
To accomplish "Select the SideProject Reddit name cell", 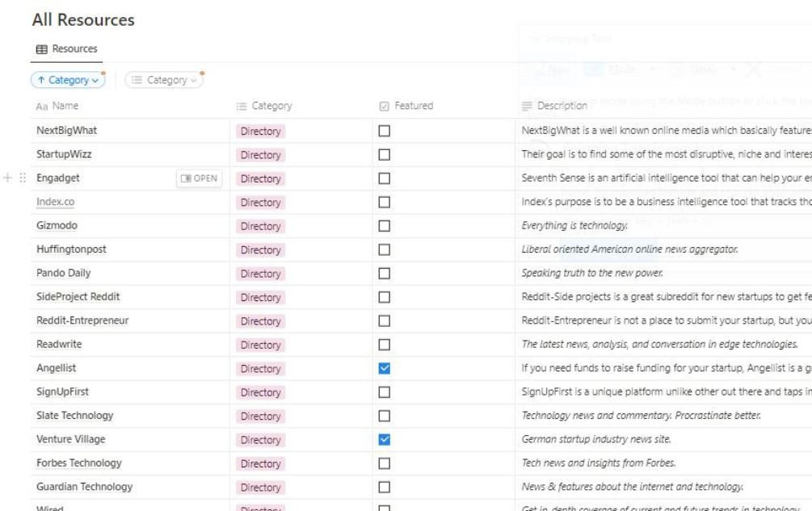I will click(130, 297).
